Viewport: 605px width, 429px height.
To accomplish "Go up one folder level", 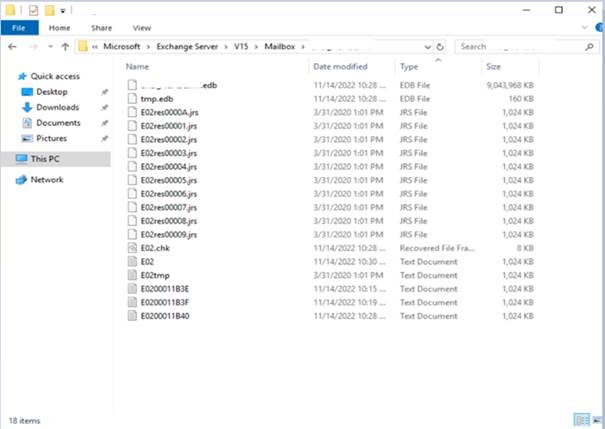I will (65, 47).
